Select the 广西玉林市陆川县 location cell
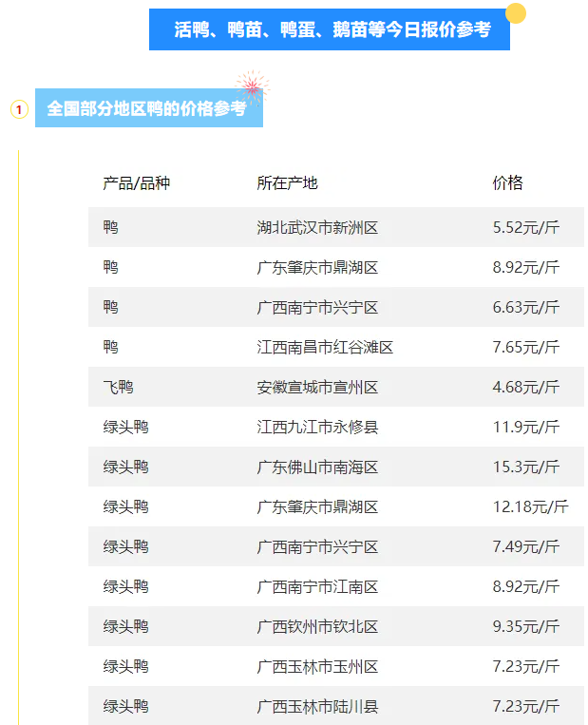 click(x=317, y=707)
